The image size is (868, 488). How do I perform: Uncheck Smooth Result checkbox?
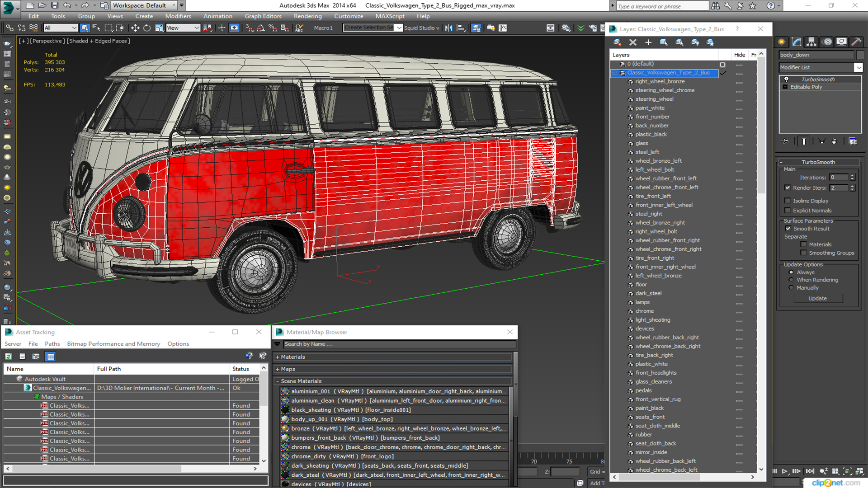point(788,229)
